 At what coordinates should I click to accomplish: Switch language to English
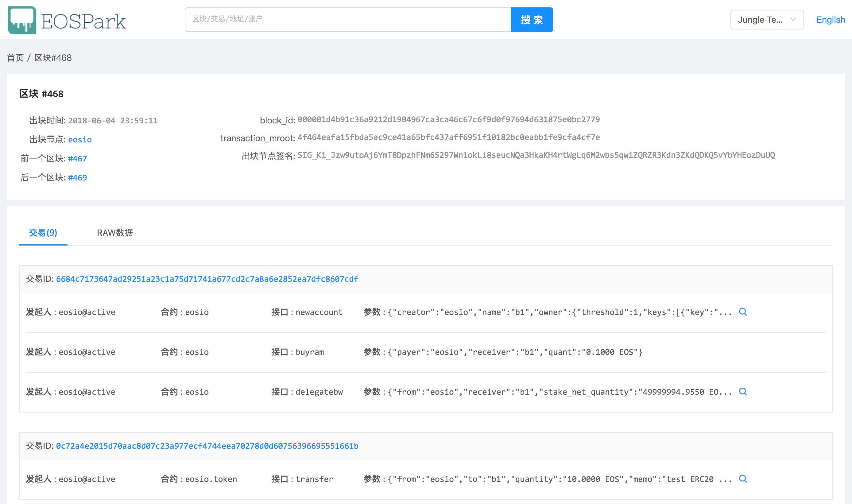pos(830,20)
